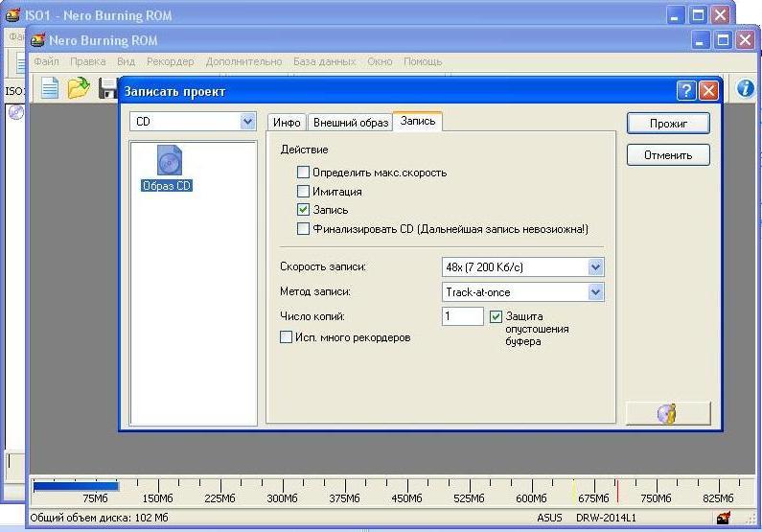Switch to the Инфо tab
The height and width of the screenshot is (532, 762).
pyautogui.click(x=287, y=123)
